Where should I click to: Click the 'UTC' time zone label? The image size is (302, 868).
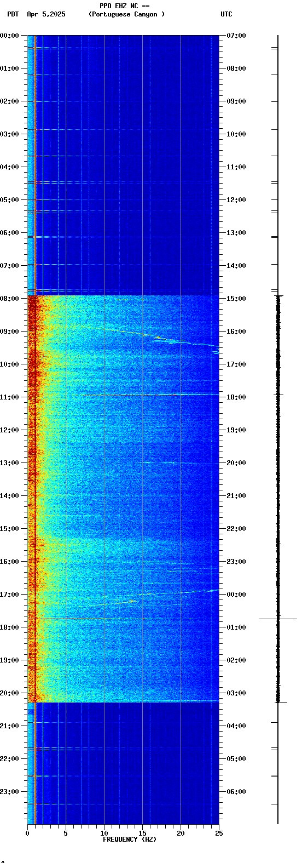tap(226, 14)
